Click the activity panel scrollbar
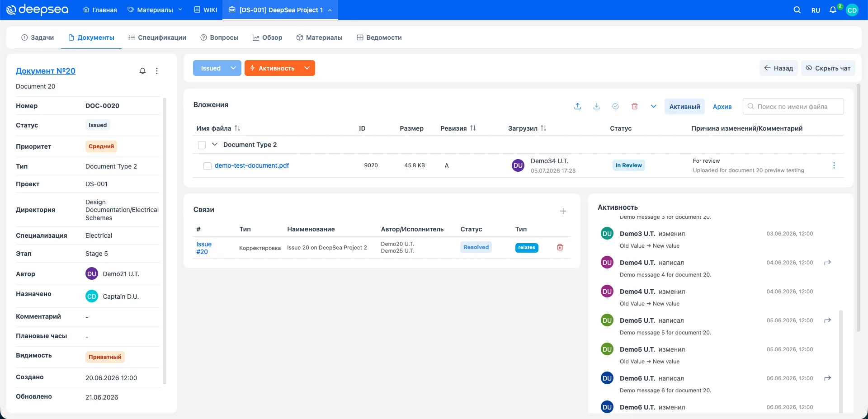This screenshot has height=419, width=868. coord(841,362)
